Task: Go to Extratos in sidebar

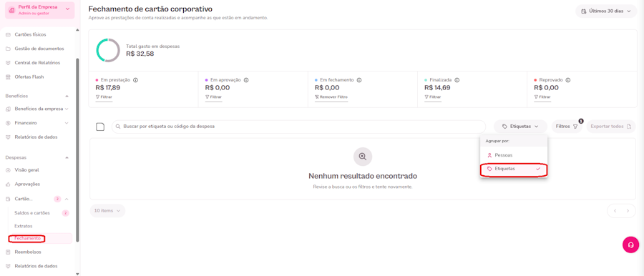Action: click(24, 226)
